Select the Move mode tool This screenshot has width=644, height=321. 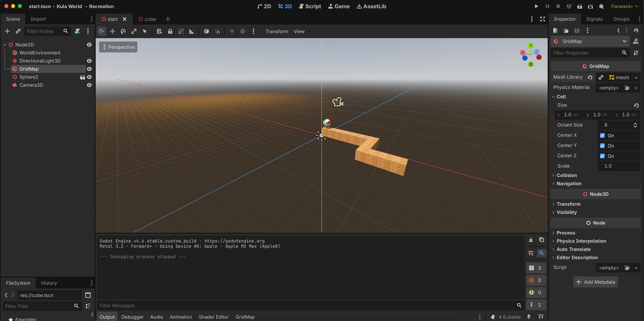112,31
